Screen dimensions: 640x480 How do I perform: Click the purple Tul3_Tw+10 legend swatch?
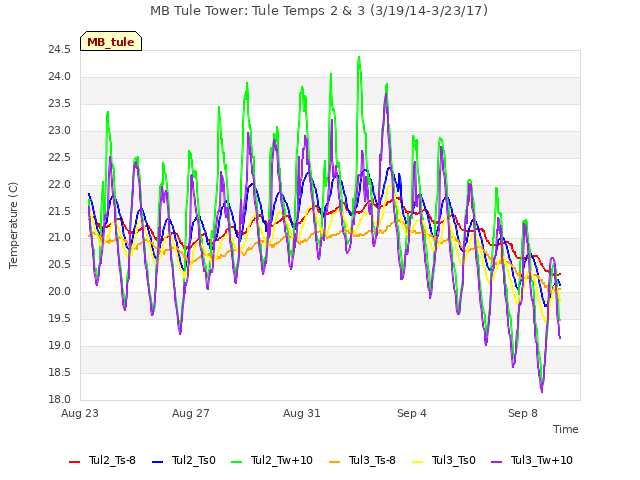[x=496, y=462]
